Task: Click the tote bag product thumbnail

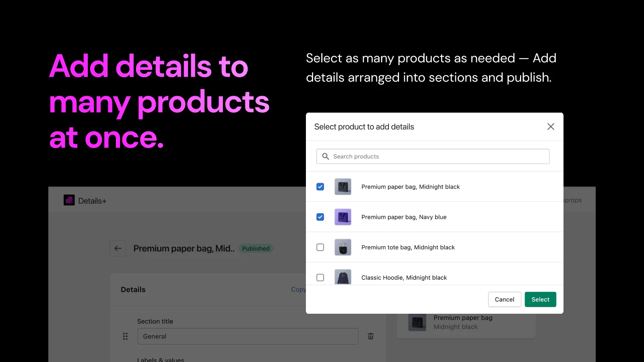Action: pyautogui.click(x=343, y=247)
